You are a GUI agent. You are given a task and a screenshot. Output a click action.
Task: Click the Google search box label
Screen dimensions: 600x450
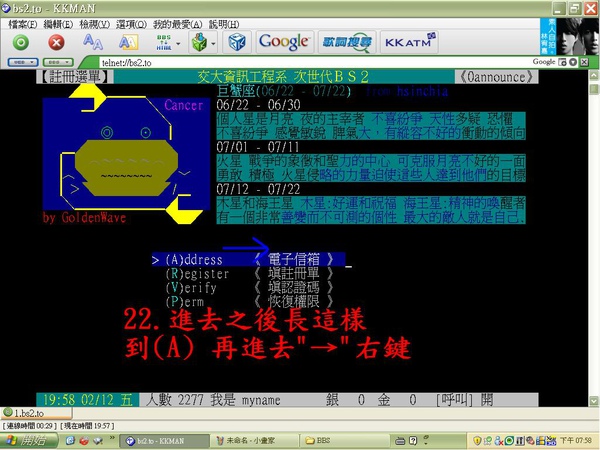[543, 62]
